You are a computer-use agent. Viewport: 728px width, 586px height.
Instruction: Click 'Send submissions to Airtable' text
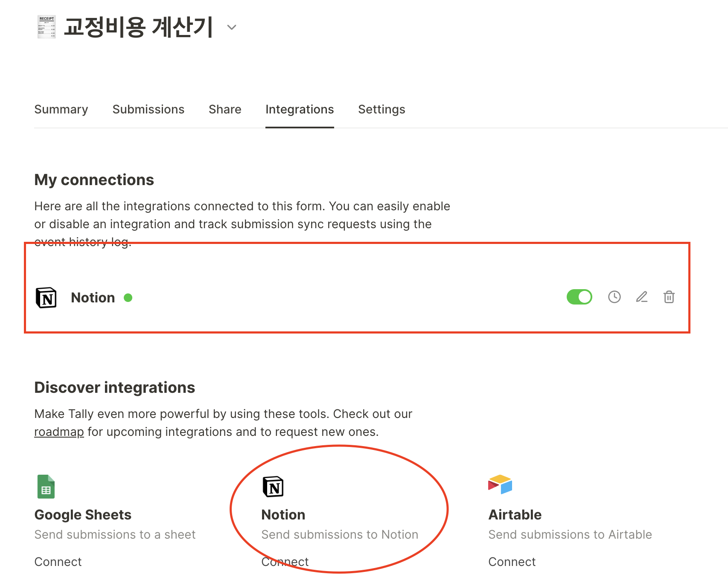pyautogui.click(x=570, y=534)
